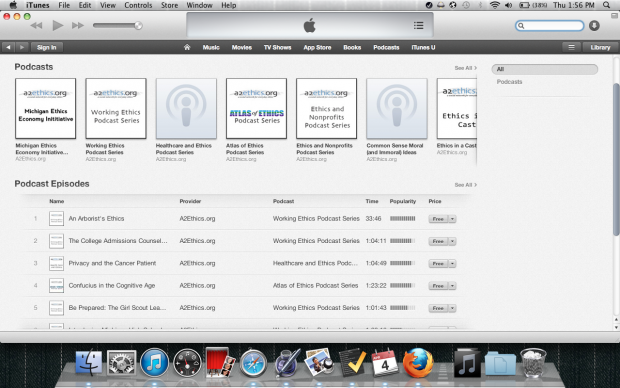This screenshot has height=388, width=620.
Task: Click the search input field
Action: [550, 26]
